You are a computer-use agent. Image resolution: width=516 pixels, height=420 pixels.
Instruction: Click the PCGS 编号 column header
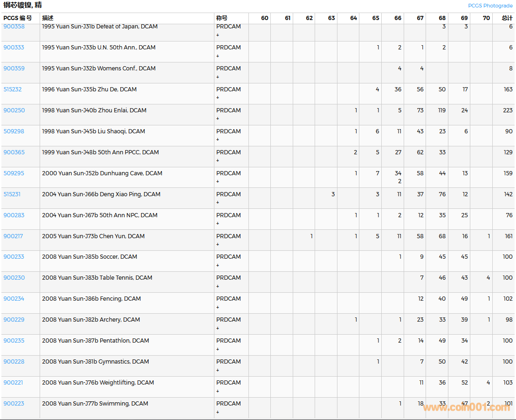pos(18,18)
